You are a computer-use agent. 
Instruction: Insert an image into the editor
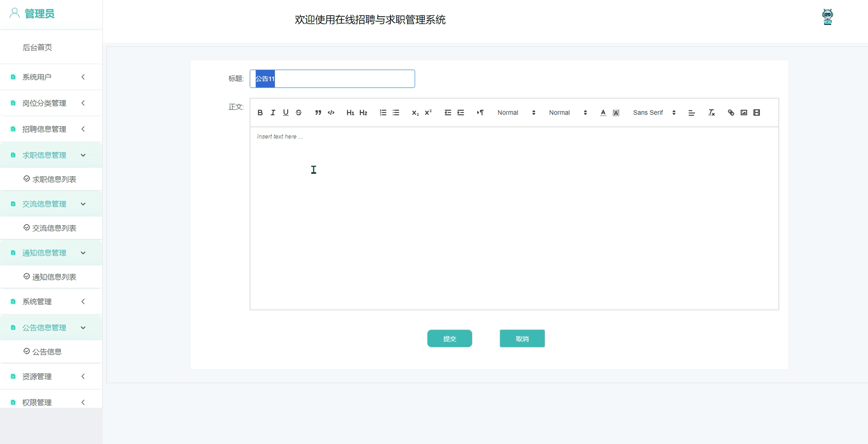coord(744,113)
